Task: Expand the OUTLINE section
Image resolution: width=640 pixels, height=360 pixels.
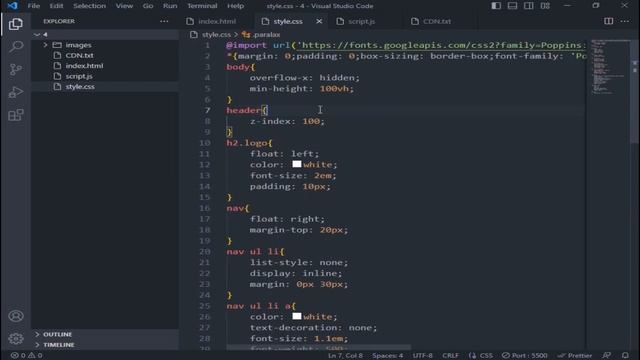Action: [58, 334]
